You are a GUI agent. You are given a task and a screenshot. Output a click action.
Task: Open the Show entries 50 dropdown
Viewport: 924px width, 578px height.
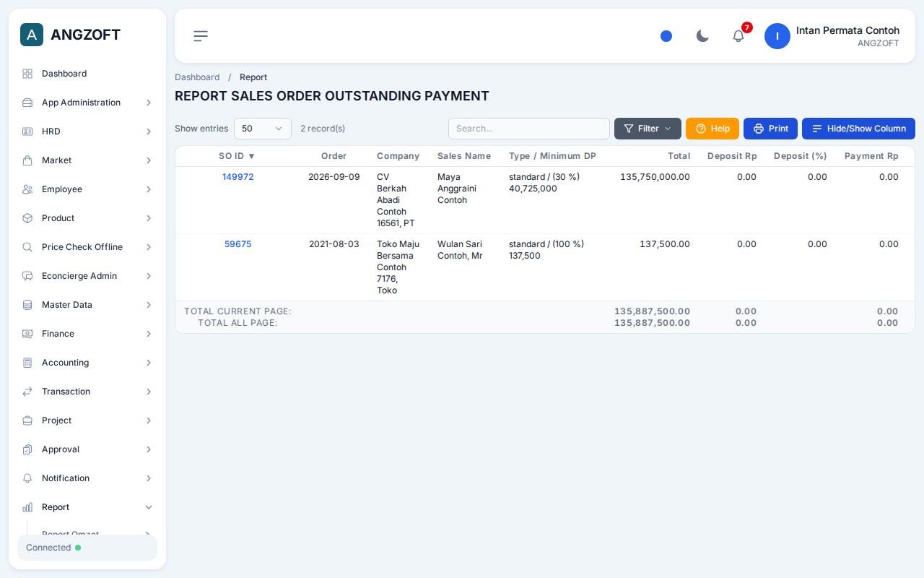pyautogui.click(x=263, y=129)
